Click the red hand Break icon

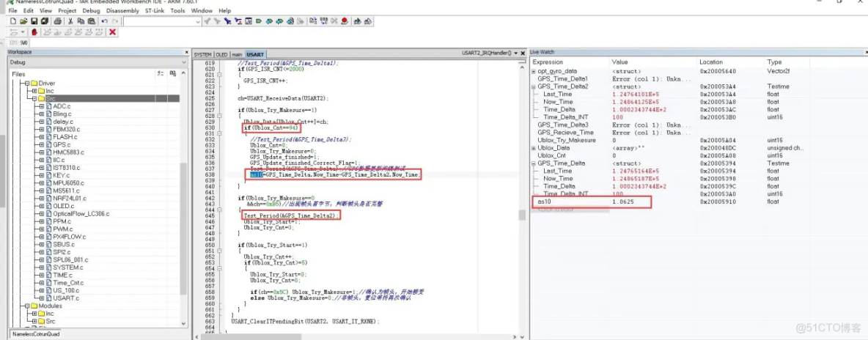[x=34, y=32]
